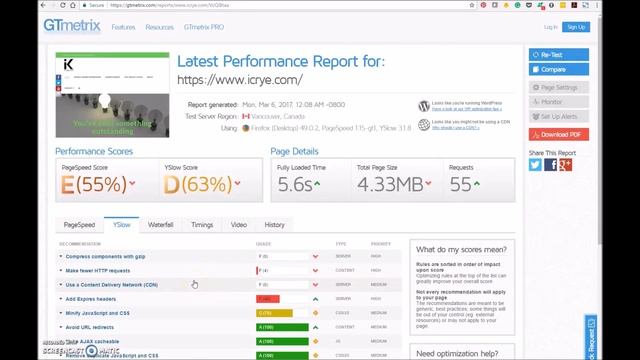
Task: Open Features in the top navigation
Action: [x=123, y=27]
